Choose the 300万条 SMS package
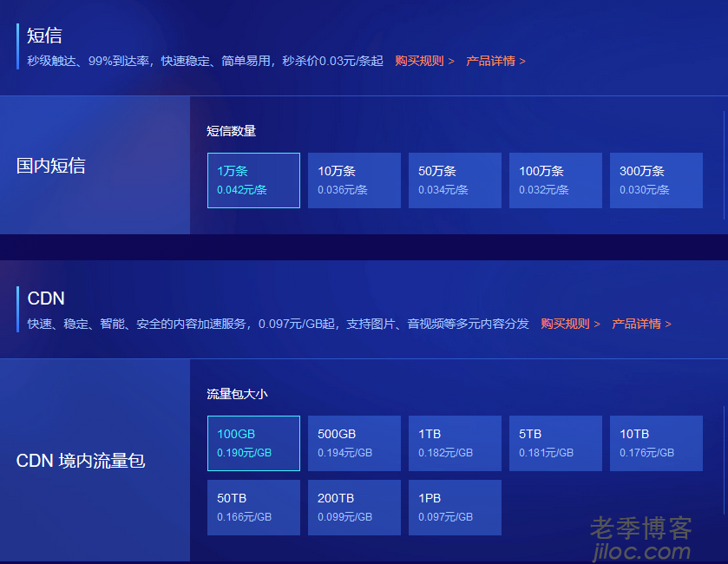 (x=656, y=180)
